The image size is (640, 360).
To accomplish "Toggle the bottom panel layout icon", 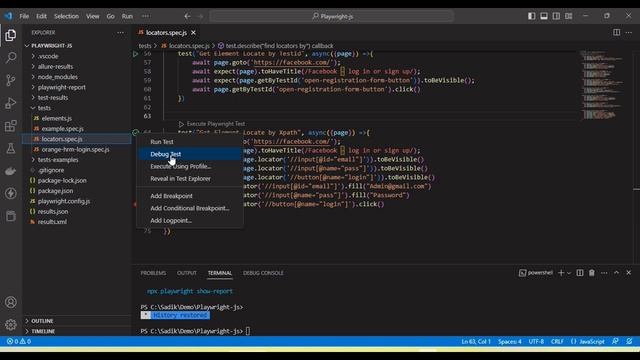I will tap(544, 16).
